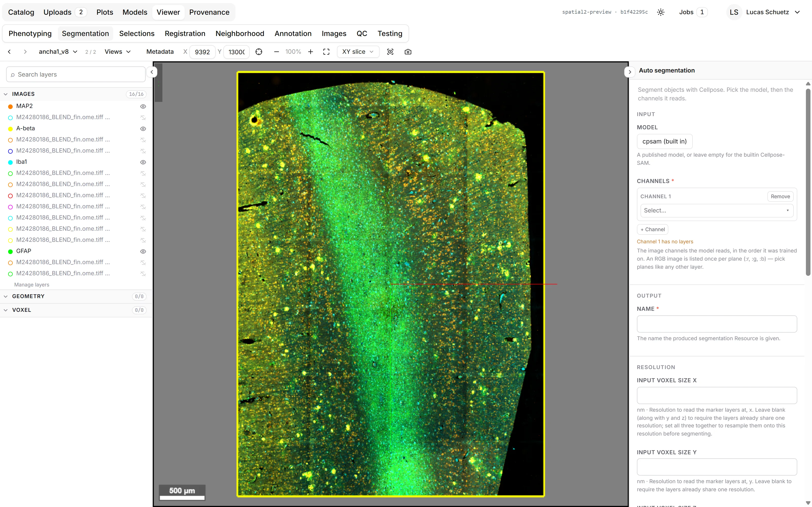This screenshot has width=812, height=507.
Task: Hide the GFAP layer
Action: click(x=143, y=251)
